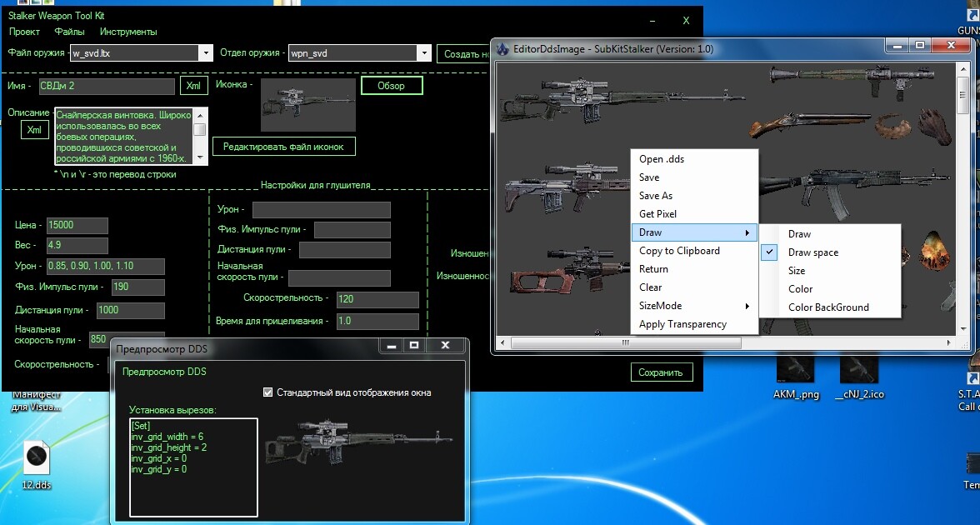Viewport: 980px width, 525px height.
Task: Maximize the Предпросмотр DDS window
Action: (x=413, y=345)
